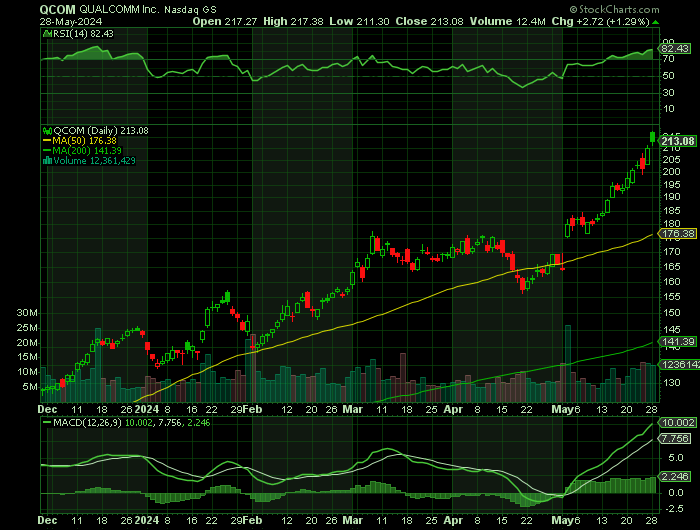Click the 30M label on the volume scale
Viewport: 700px width, 530px height.
[27, 313]
